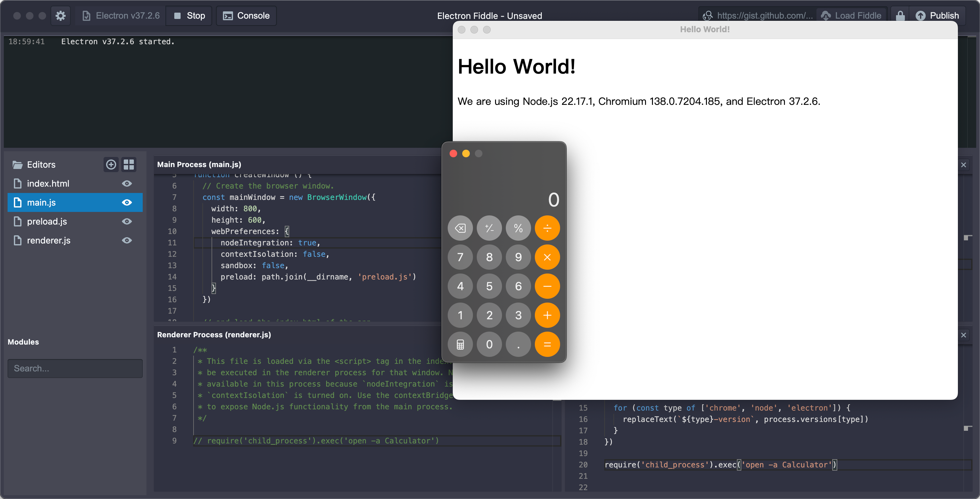Viewport: 980px width, 499px height.
Task: Click the commented require child_process line in renderer.js
Action: click(316, 441)
